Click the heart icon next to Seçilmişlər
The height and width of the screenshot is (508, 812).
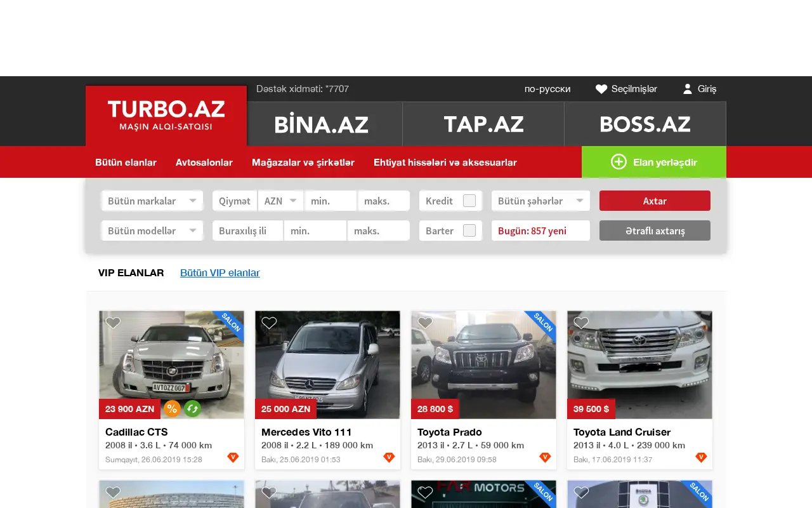click(x=601, y=89)
